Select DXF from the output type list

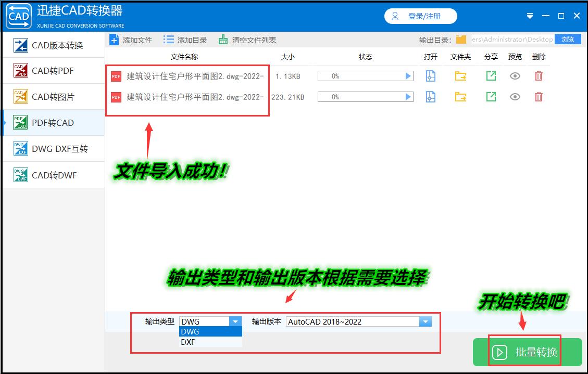[188, 342]
